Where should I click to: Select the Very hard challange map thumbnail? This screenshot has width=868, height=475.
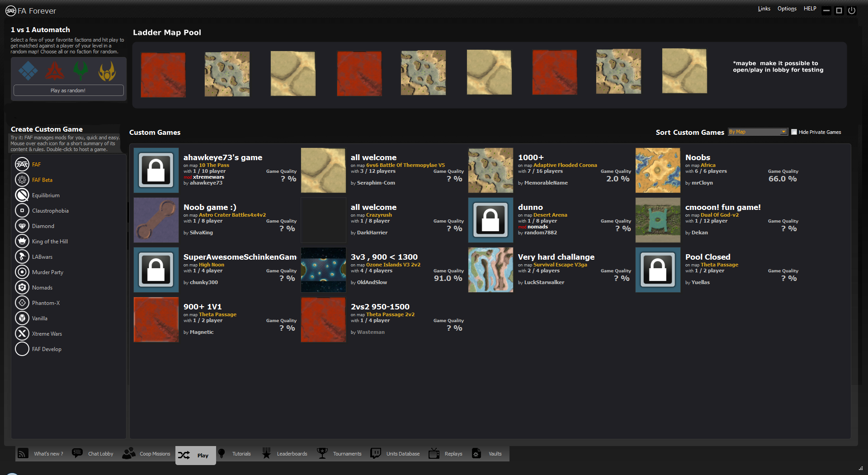491,270
